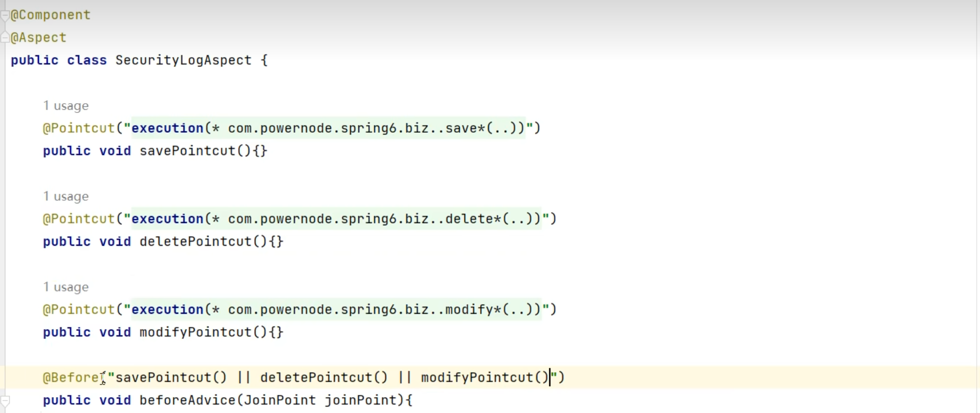Click the modifyPointcut method declaration name

[x=195, y=332]
